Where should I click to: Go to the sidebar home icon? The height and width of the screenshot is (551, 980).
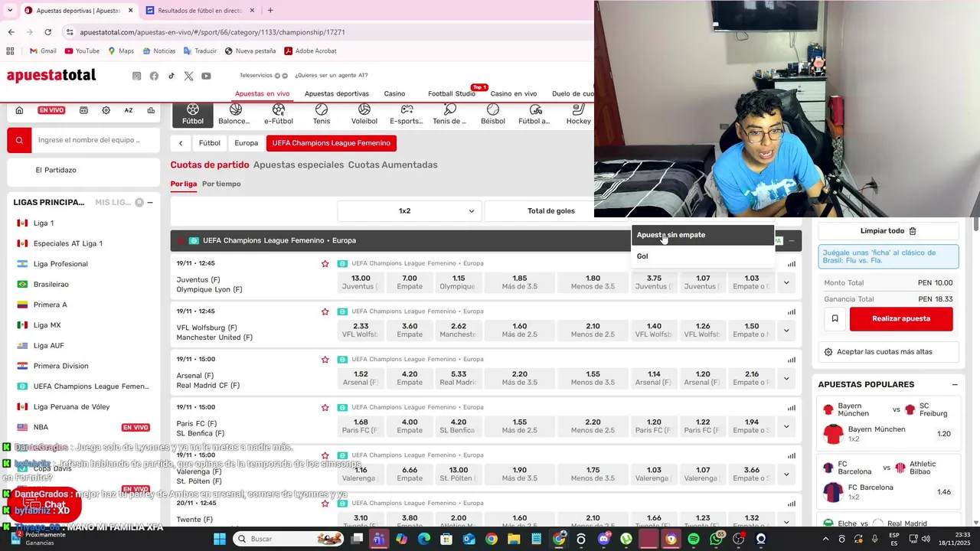click(19, 110)
